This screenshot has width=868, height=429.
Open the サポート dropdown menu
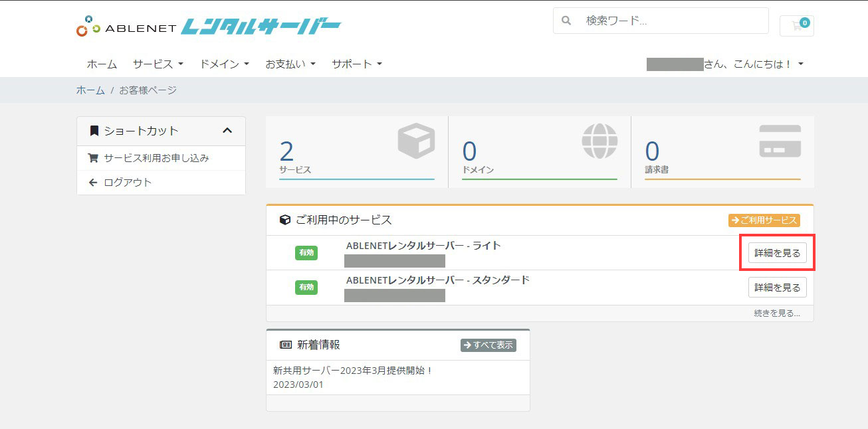coord(357,64)
